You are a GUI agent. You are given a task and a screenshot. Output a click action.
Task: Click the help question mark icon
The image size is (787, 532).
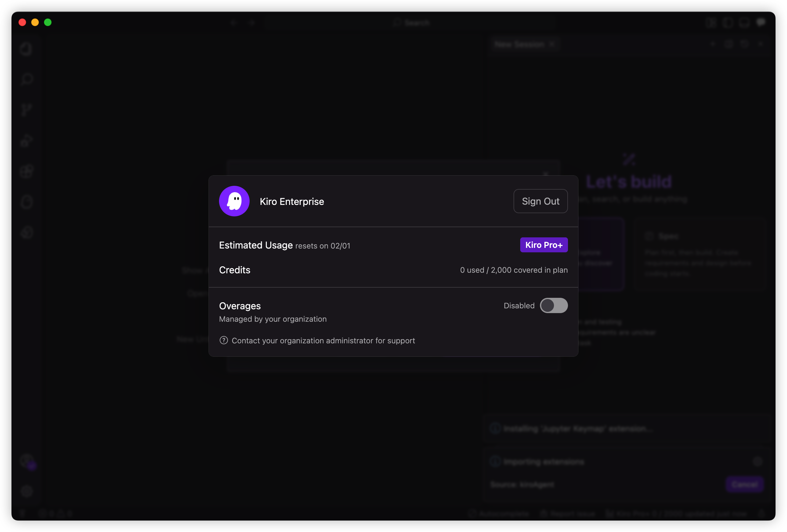[x=223, y=340]
